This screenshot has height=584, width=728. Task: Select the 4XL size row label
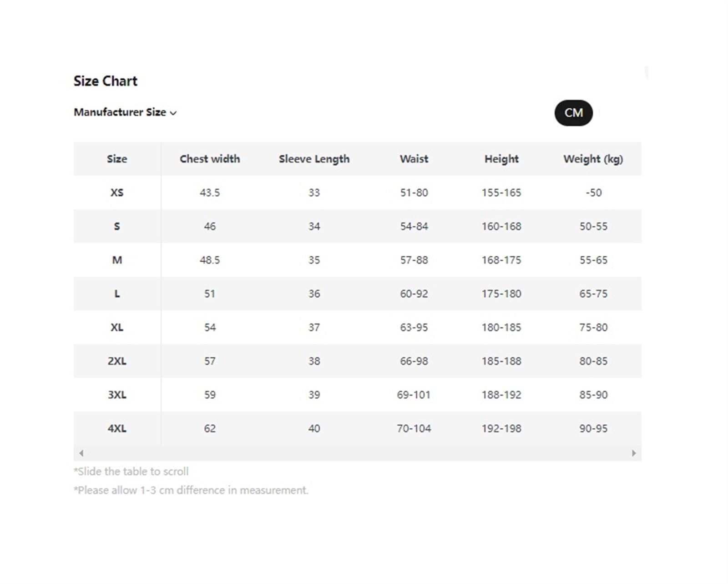click(117, 428)
